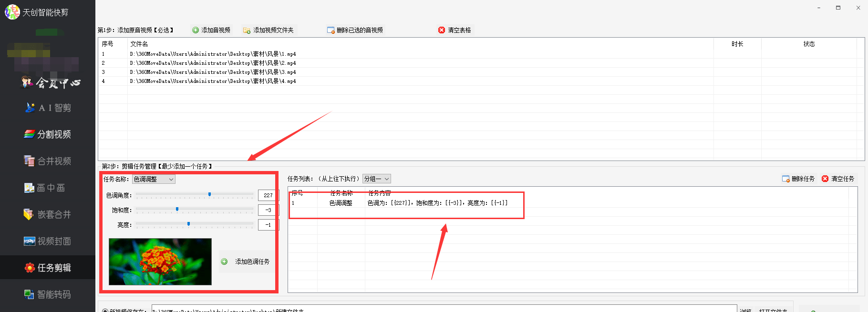Open the 分组一 group dropdown
Image resolution: width=868 pixels, height=312 pixels.
[377, 179]
